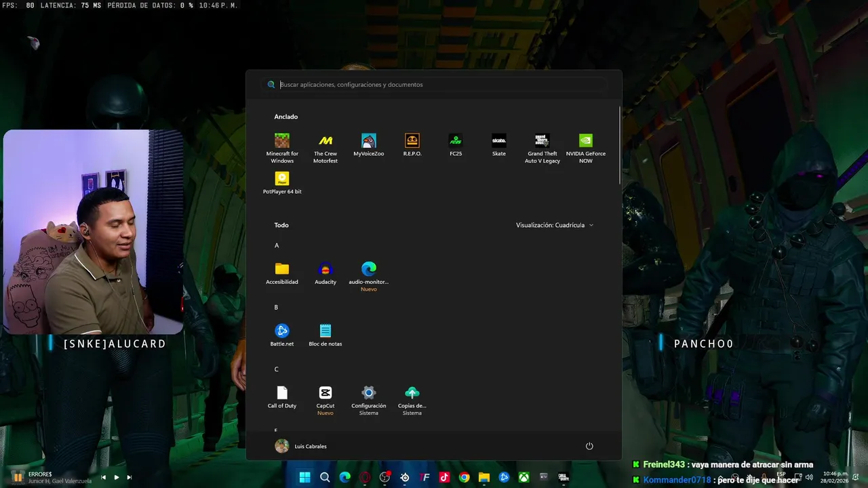Launch NVIDIA GeForce NOW
The height and width of the screenshot is (488, 868).
pyautogui.click(x=586, y=148)
